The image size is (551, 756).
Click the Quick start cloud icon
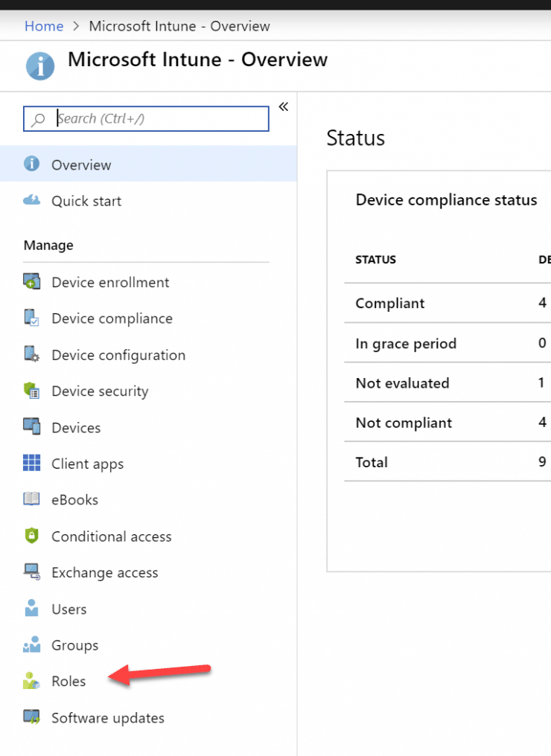pos(33,200)
